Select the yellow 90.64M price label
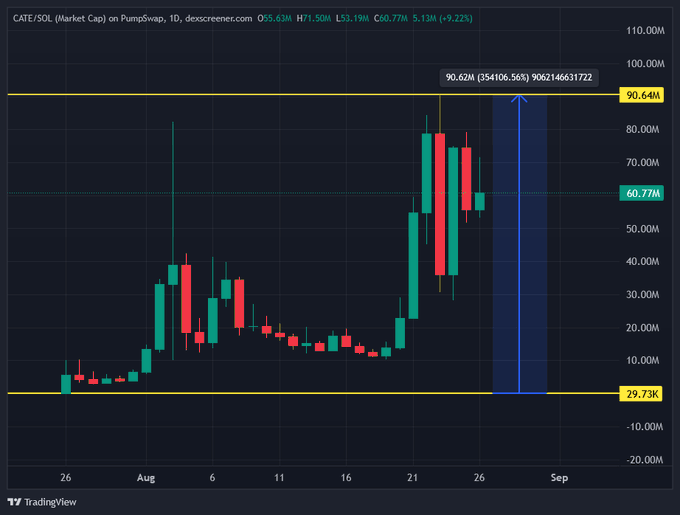Screen dimensions: 680x515 point(641,95)
